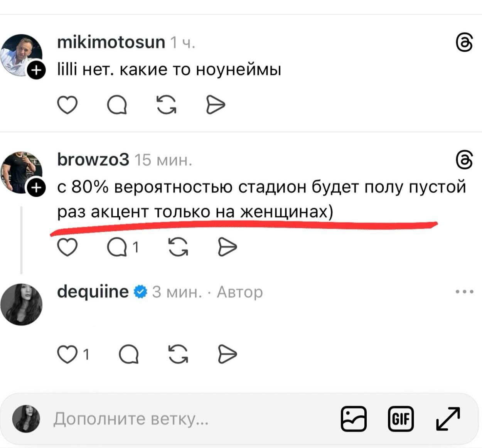
Task: Share browzo3's comment via send icon
Action: pyautogui.click(x=227, y=247)
